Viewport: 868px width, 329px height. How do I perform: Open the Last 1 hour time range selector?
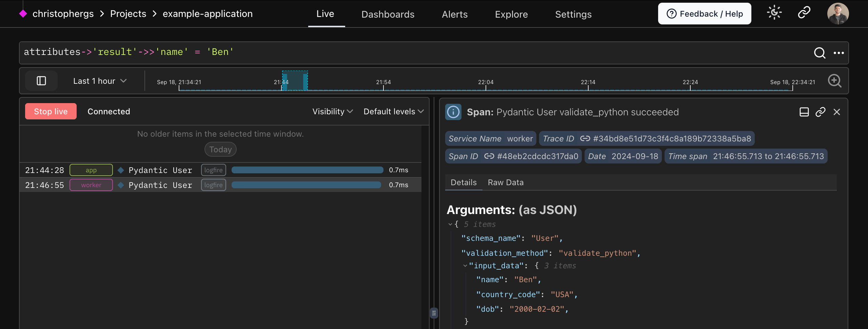[100, 81]
